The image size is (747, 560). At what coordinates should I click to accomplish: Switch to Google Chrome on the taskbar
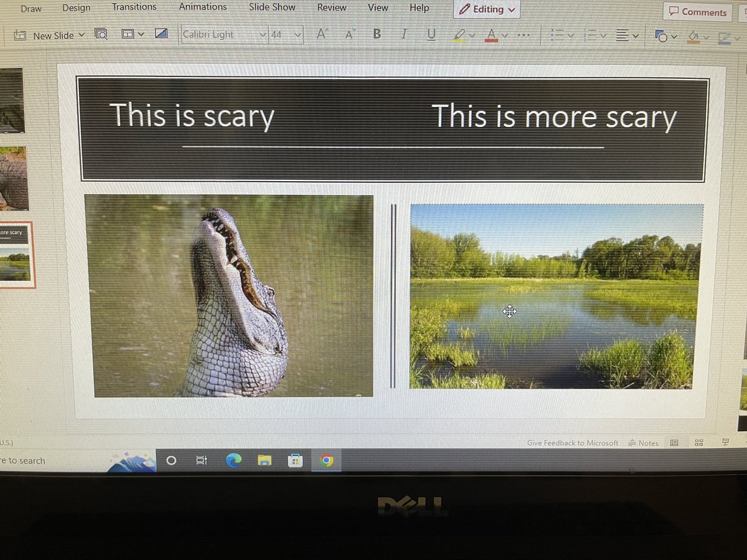point(326,460)
